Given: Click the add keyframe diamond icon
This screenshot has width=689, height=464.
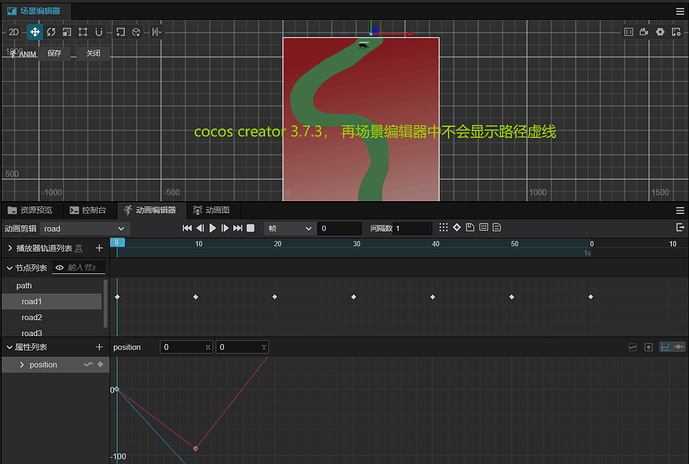Looking at the screenshot, I should (x=457, y=227).
